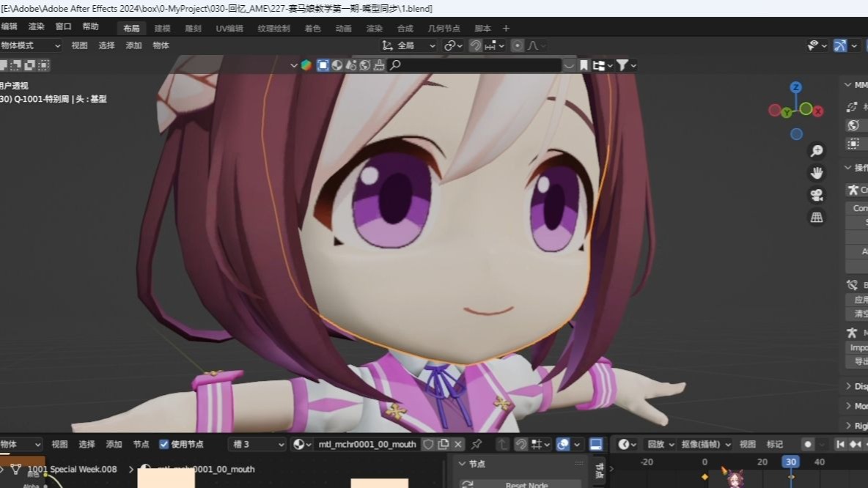The height and width of the screenshot is (488, 868).
Task: Toggle node editor snap magnet
Action: (521, 444)
